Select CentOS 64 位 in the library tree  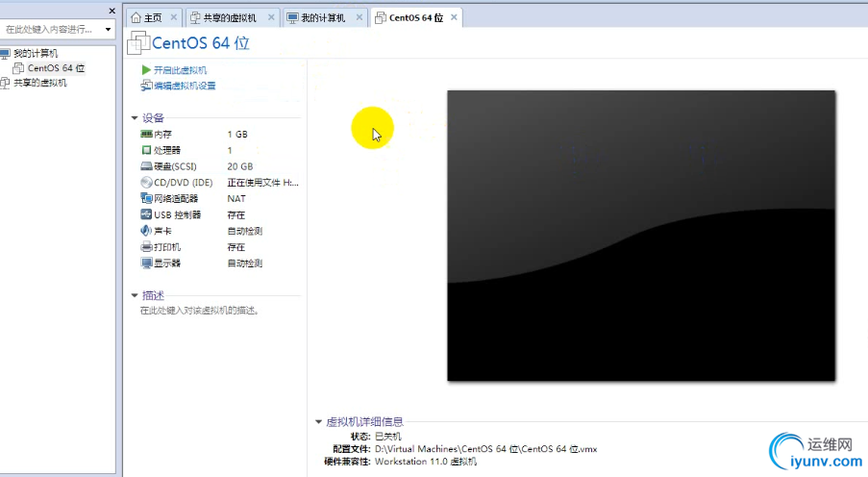(56, 68)
